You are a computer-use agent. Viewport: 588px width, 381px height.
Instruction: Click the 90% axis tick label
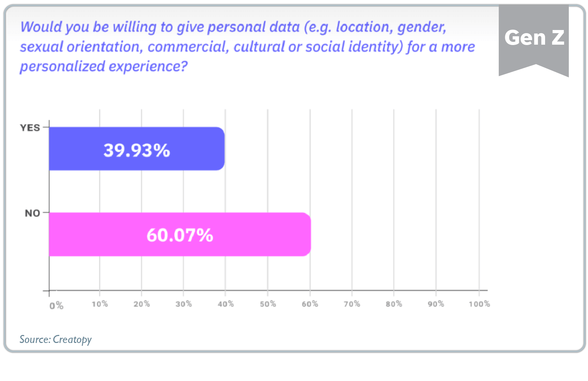pos(436,304)
